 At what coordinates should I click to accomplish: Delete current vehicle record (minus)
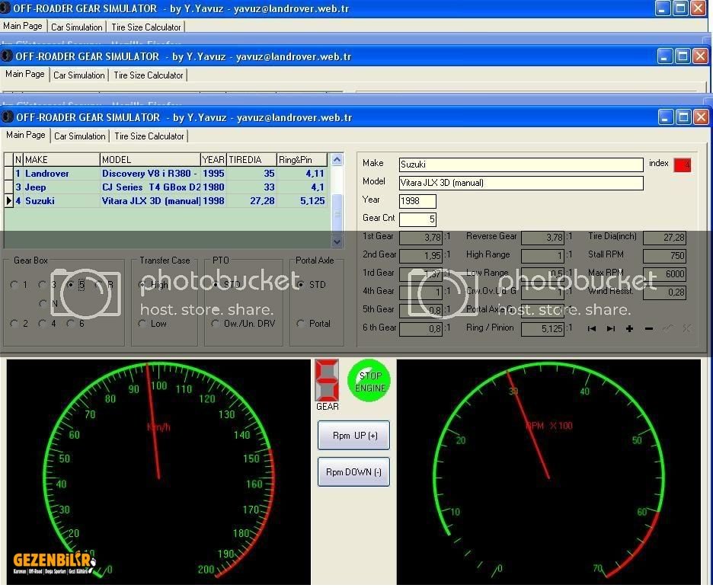point(649,328)
